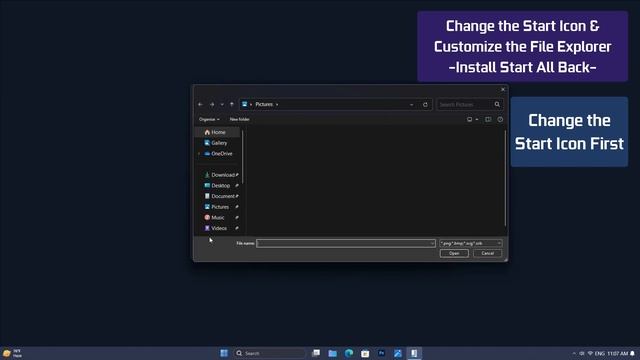640x360 pixels.
Task: Show hidden system tray icons
Action: point(574,353)
